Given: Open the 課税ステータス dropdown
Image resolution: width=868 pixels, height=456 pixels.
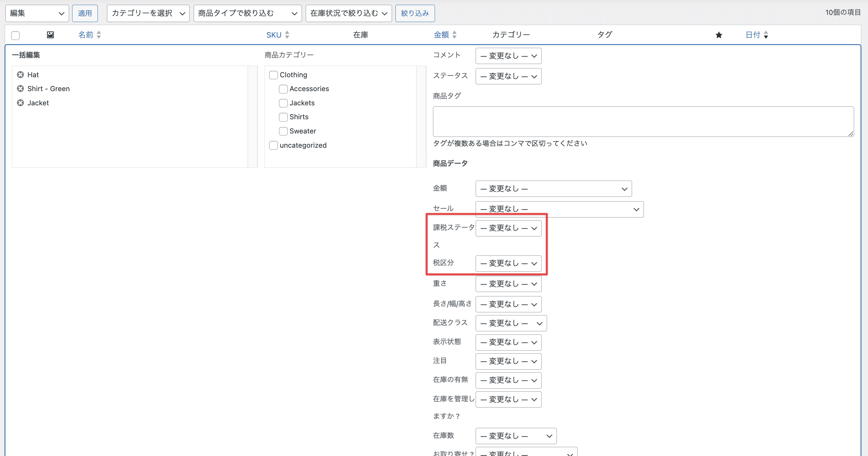Looking at the screenshot, I should (x=508, y=228).
